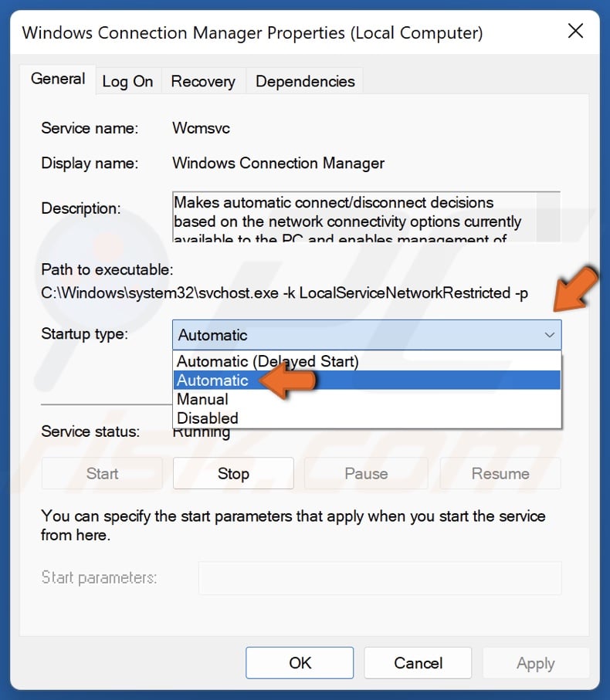Screen dimensions: 610x700
Task: Click the Start service button
Action: (x=101, y=473)
